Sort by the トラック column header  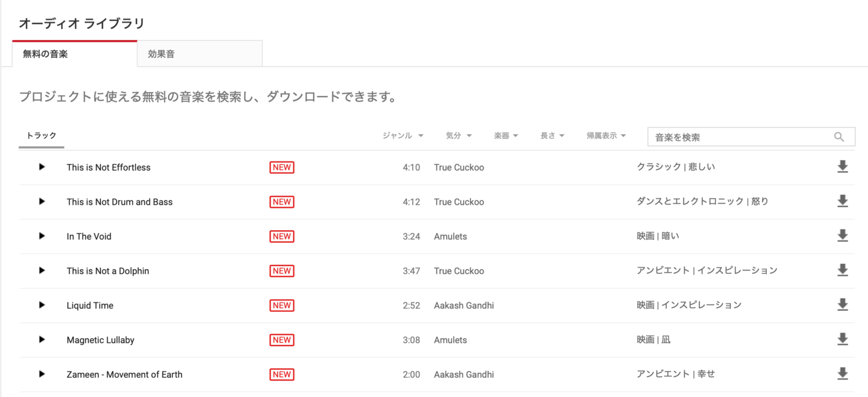click(42, 136)
